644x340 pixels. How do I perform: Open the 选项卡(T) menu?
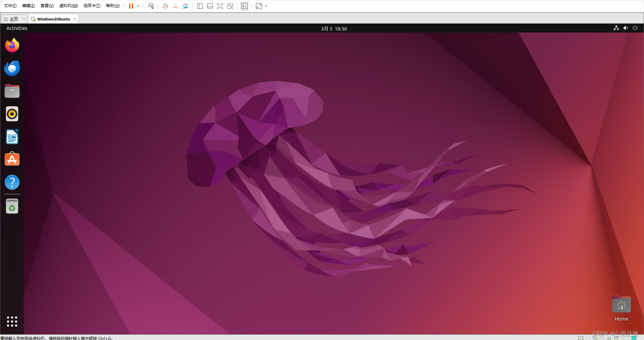[x=92, y=6]
